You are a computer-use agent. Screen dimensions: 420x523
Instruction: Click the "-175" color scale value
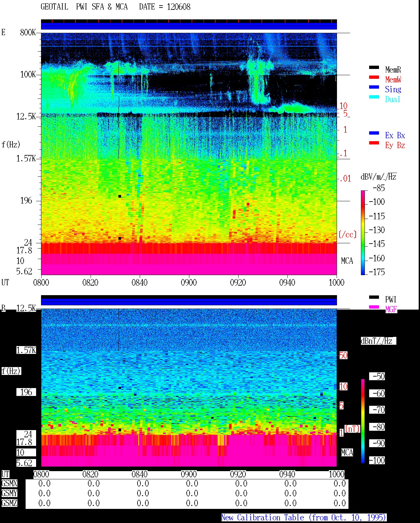click(377, 272)
